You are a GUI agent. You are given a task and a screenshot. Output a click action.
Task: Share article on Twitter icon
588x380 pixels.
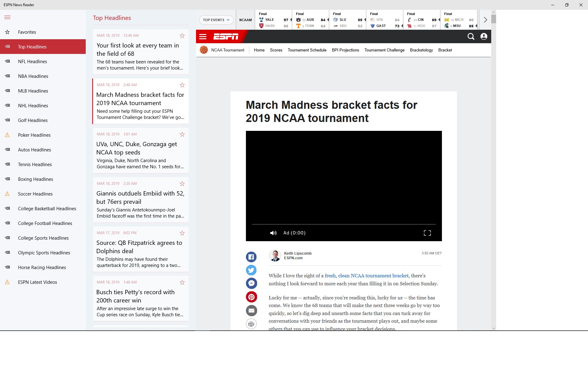(x=251, y=270)
